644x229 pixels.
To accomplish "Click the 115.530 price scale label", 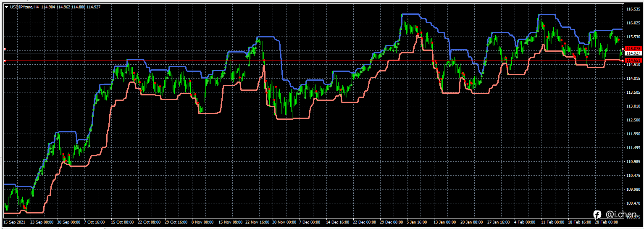I will pyautogui.click(x=633, y=37).
